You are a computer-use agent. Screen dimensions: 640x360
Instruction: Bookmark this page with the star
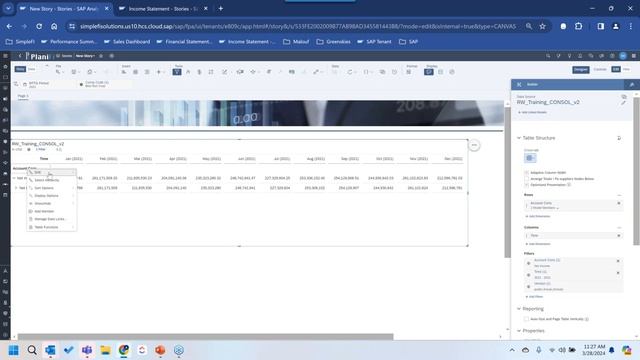pyautogui.click(x=542, y=26)
